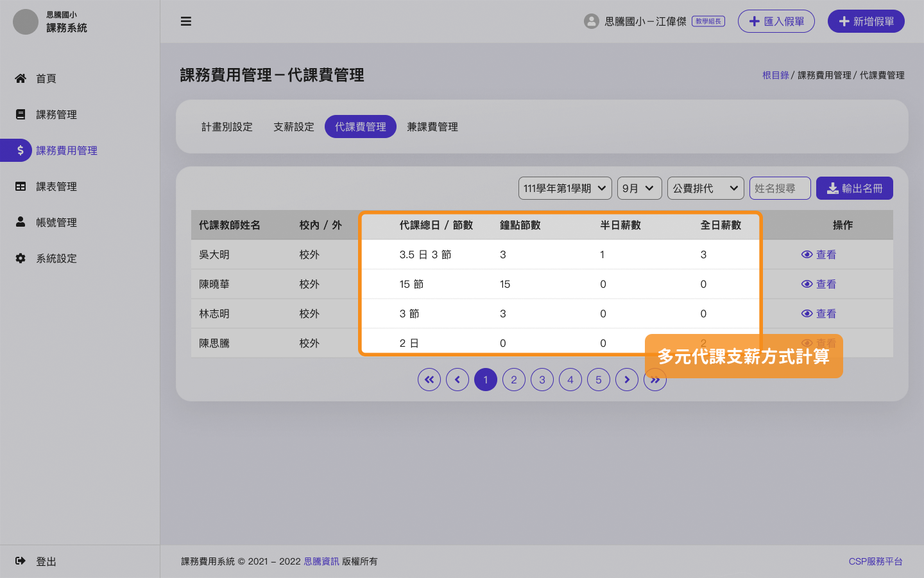The height and width of the screenshot is (578, 924).
Task: Click the hamburger menu icon
Action: 186,21
